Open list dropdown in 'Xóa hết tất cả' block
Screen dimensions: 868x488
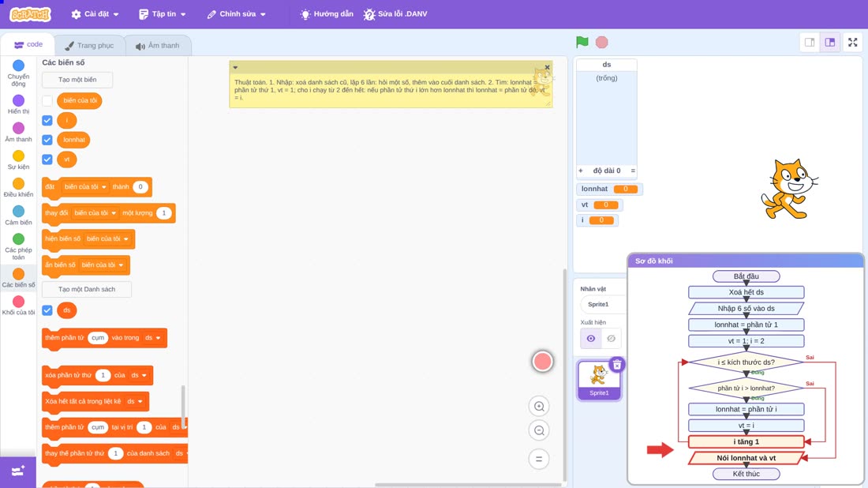point(135,402)
